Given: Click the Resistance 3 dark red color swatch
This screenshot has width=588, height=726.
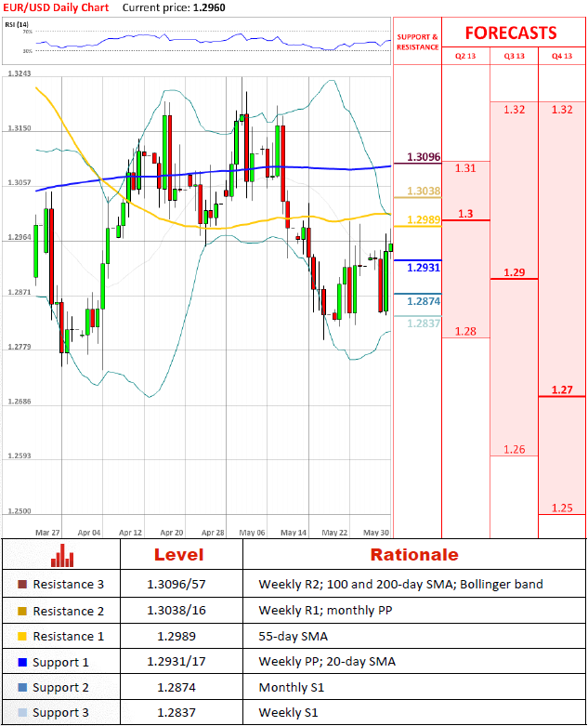Looking at the screenshot, I should tap(22, 585).
